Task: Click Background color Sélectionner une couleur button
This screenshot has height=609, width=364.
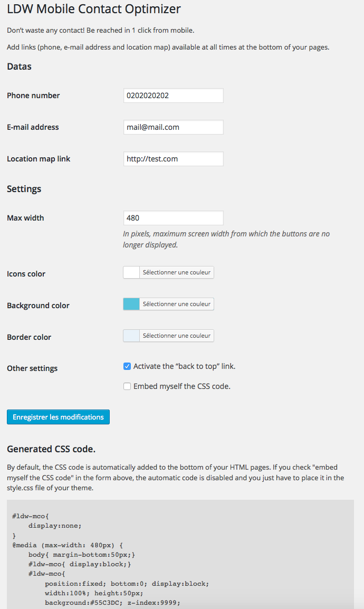Action: coord(177,304)
